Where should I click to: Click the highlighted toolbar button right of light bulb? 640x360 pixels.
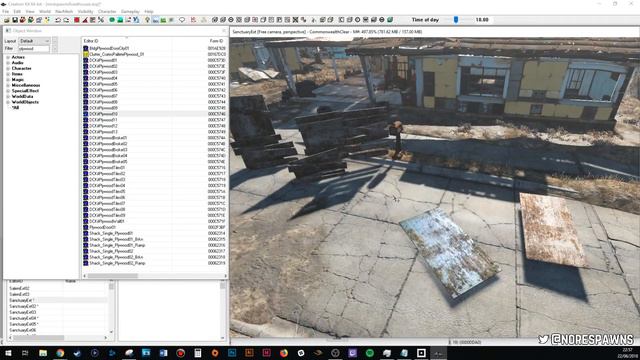pyautogui.click(x=156, y=20)
